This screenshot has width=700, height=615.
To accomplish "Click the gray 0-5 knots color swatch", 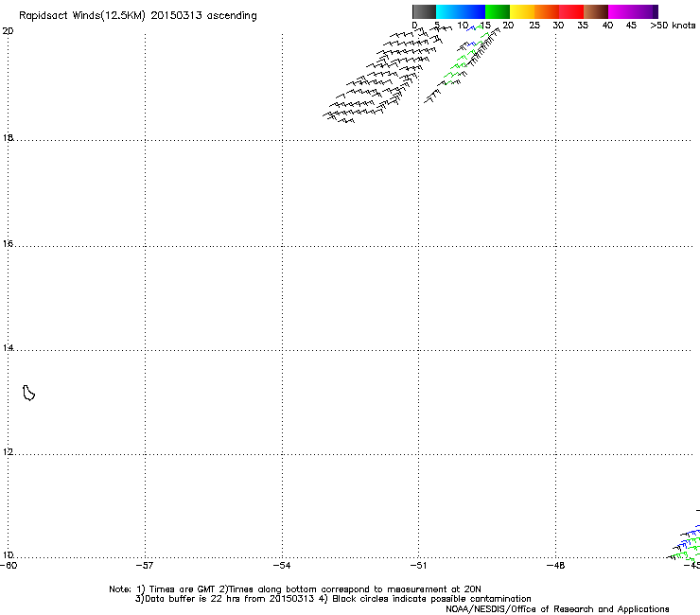I will click(424, 11).
